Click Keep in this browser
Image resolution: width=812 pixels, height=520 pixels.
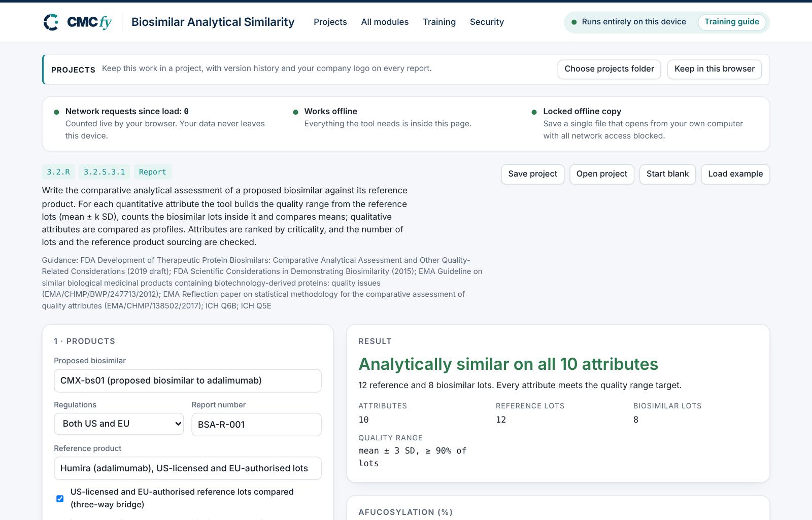pos(715,69)
